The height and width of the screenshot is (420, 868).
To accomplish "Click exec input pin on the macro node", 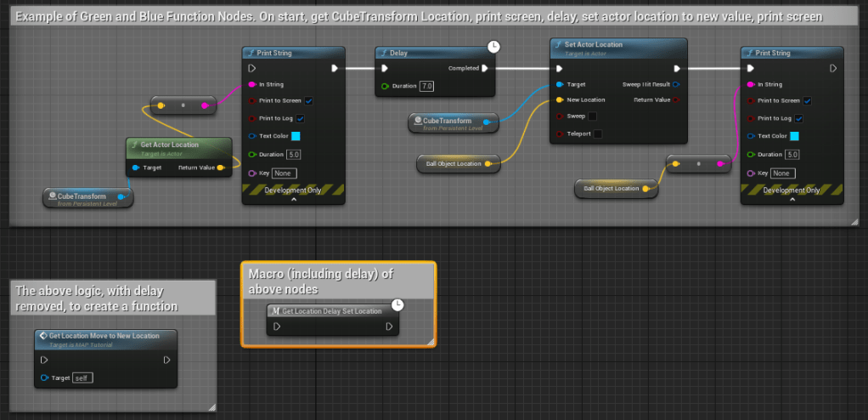I will [277, 326].
